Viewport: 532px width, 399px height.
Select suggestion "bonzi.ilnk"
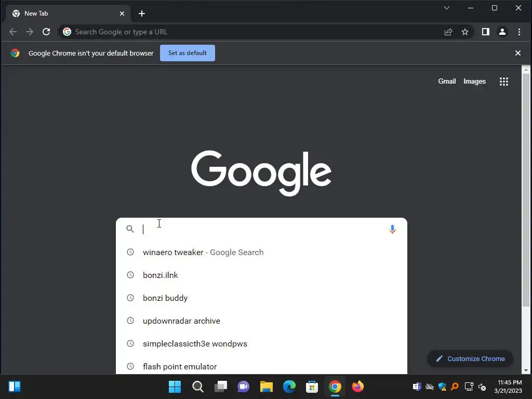(261, 275)
